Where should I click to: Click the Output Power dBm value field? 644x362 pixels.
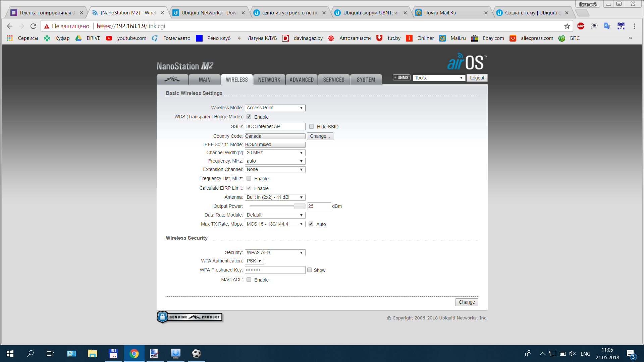[319, 206]
